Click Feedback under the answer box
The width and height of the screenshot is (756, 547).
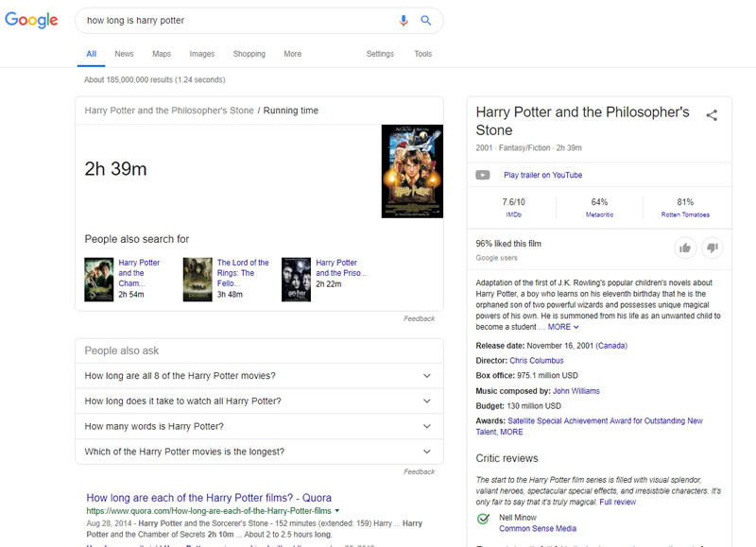click(x=419, y=318)
